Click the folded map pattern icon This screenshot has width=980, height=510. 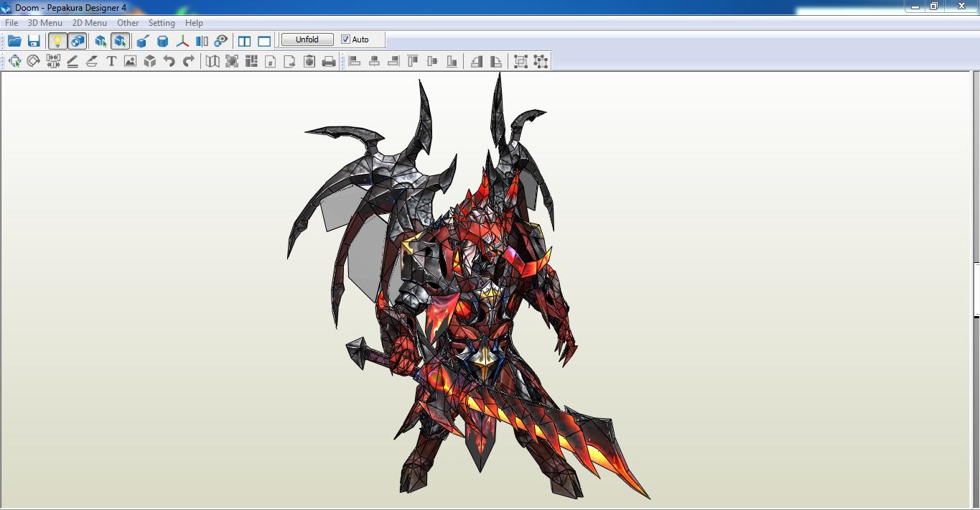213,62
